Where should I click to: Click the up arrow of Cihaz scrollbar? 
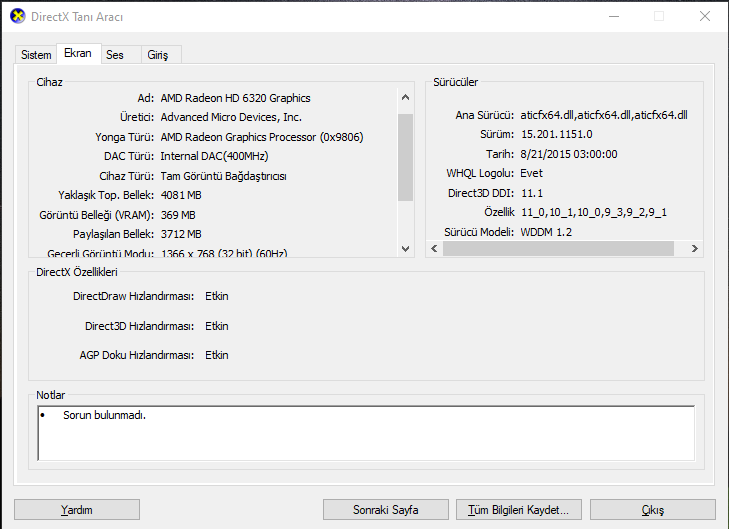(x=405, y=98)
